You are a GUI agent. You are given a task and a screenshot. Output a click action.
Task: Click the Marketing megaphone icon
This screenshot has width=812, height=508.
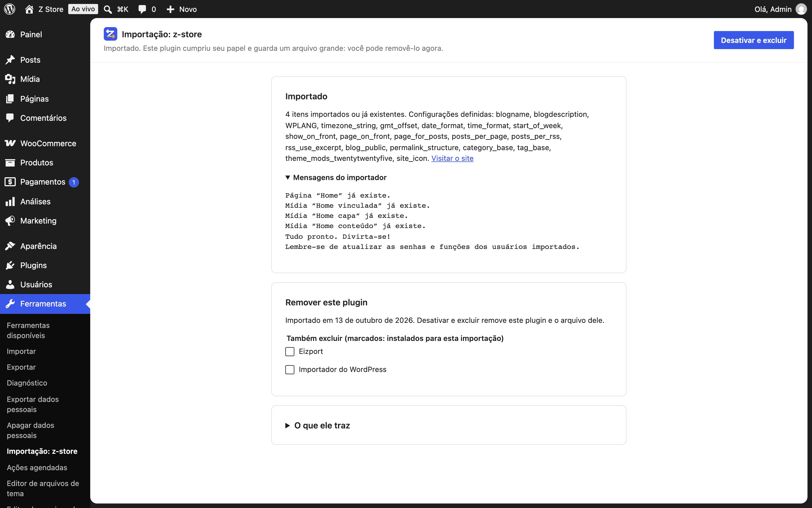click(x=10, y=220)
